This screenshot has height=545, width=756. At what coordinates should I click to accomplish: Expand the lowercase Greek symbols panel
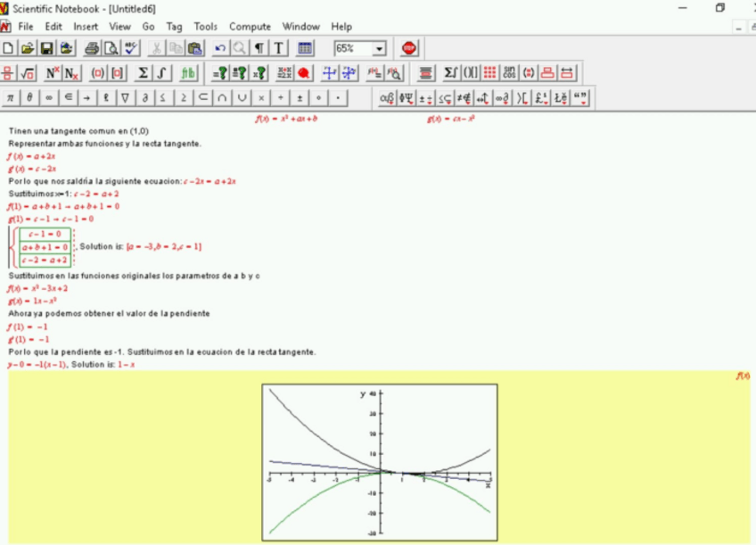pos(387,98)
